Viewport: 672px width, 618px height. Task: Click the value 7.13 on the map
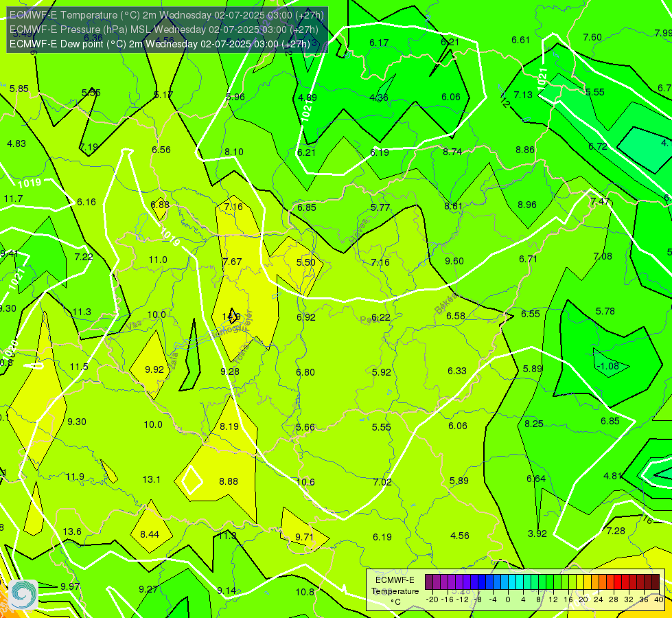523,95
